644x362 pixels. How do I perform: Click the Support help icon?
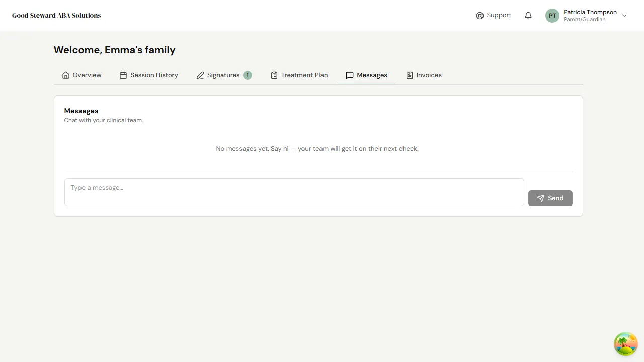click(479, 15)
